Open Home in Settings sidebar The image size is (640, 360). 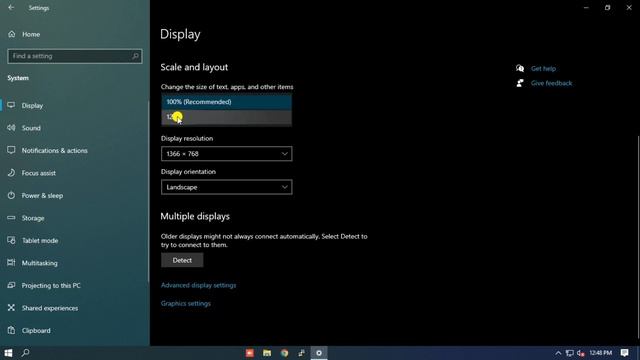click(x=31, y=34)
